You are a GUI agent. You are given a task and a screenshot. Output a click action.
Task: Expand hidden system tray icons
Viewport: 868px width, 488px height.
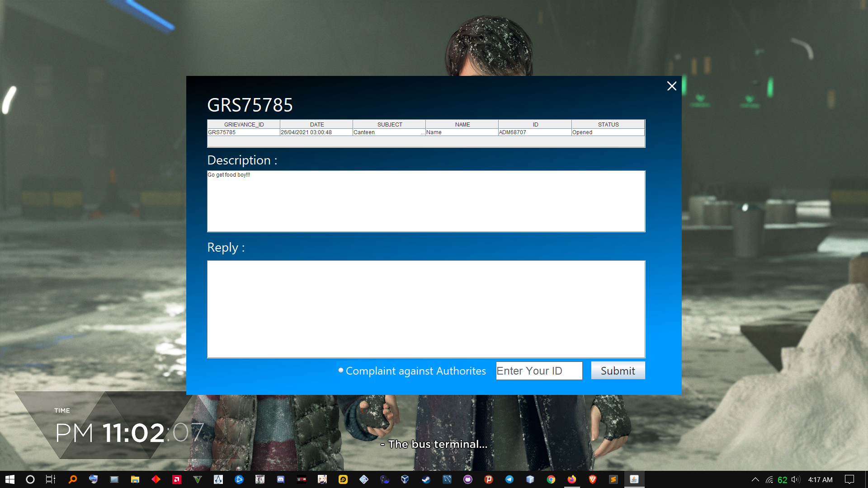click(755, 479)
